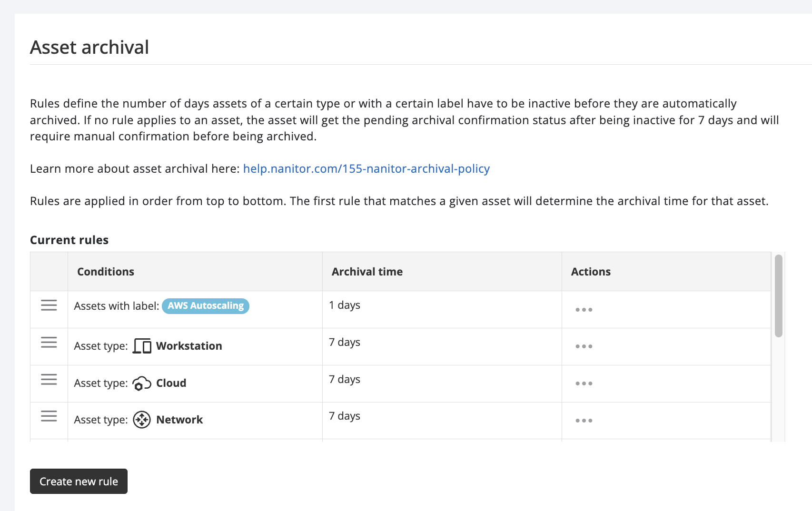The image size is (812, 511).
Task: Show actions options for Network rule
Action: tap(584, 421)
